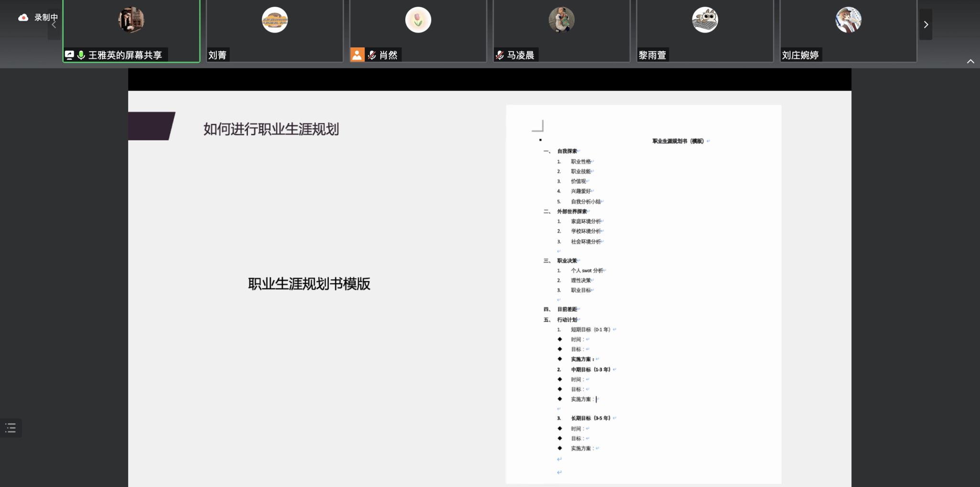The width and height of the screenshot is (980, 487).
Task: Click the 刘菁 name label
Action: (x=218, y=55)
